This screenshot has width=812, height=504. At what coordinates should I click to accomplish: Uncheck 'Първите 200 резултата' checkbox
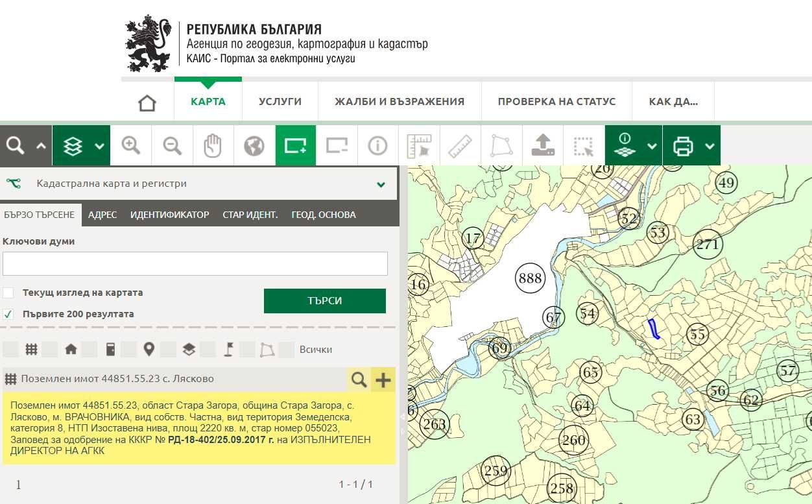pyautogui.click(x=8, y=314)
